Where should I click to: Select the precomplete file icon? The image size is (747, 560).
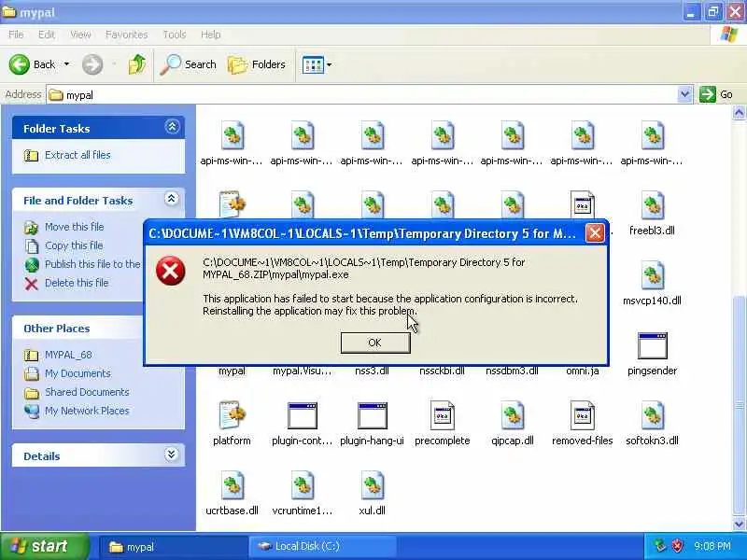click(x=442, y=415)
